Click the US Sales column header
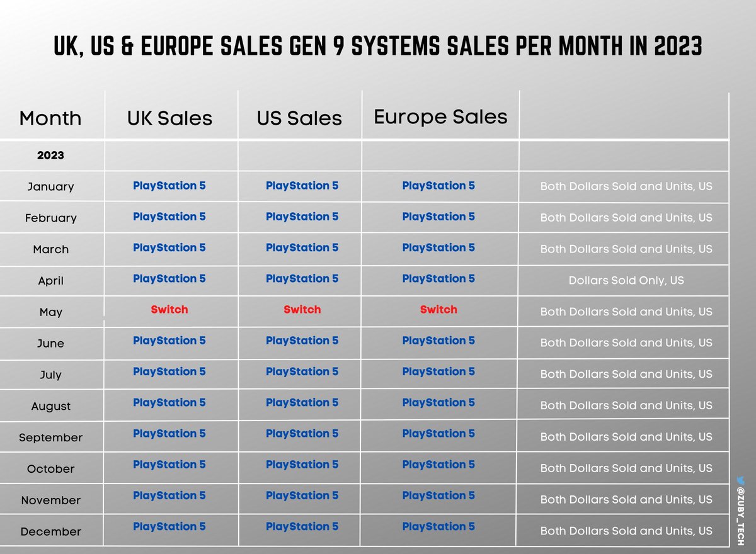 point(299,118)
